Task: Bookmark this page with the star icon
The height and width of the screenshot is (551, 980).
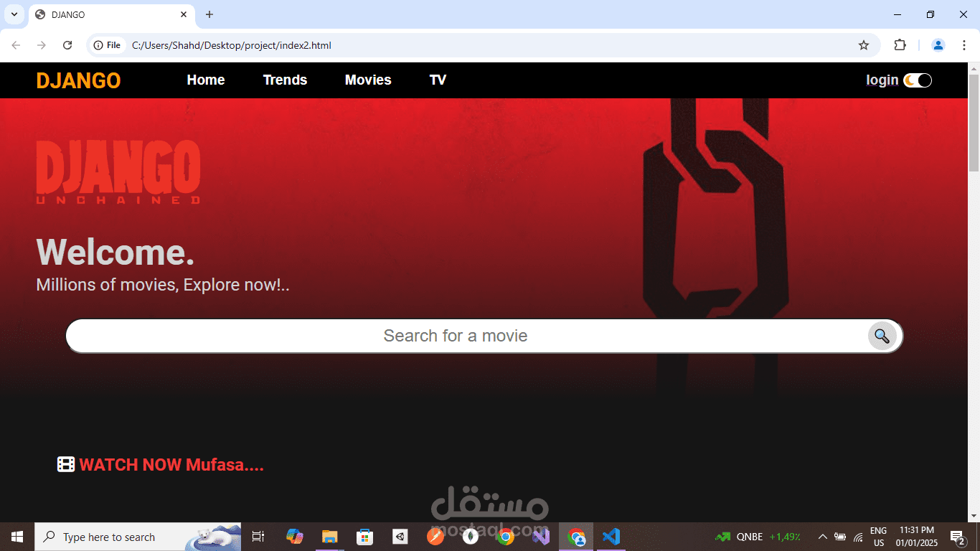Action: coord(864,45)
